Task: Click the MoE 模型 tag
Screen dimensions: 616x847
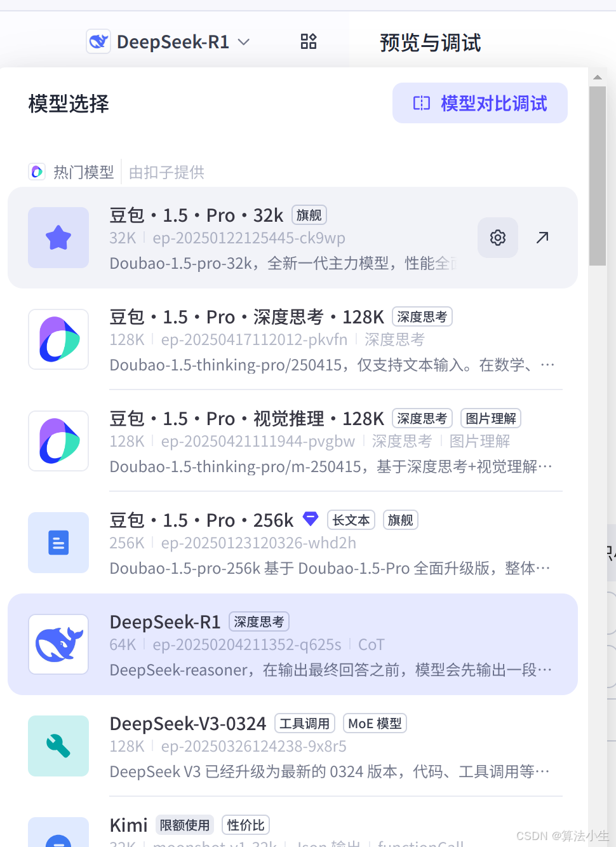Action: point(375,724)
